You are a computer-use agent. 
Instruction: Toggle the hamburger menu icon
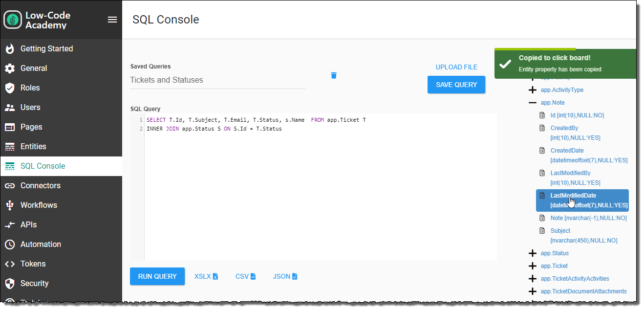point(112,20)
